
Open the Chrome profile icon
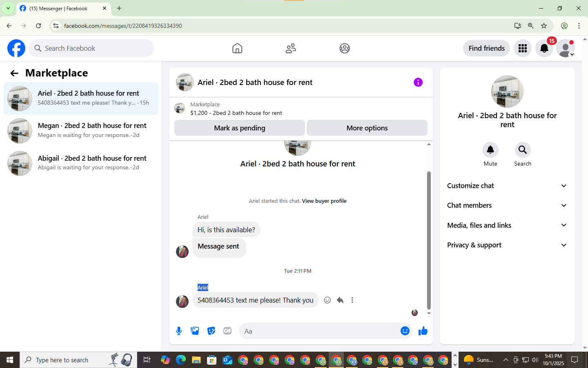pyautogui.click(x=564, y=26)
